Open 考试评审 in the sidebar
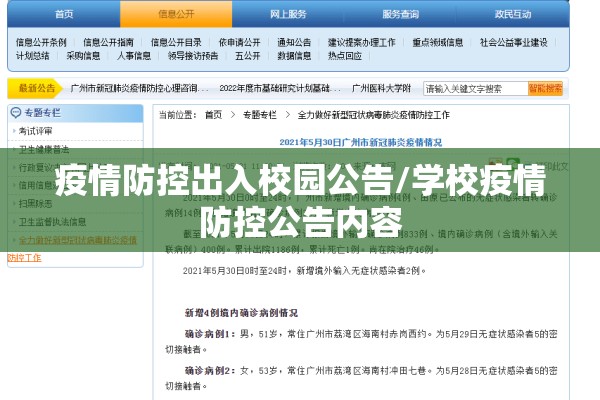 (x=35, y=131)
